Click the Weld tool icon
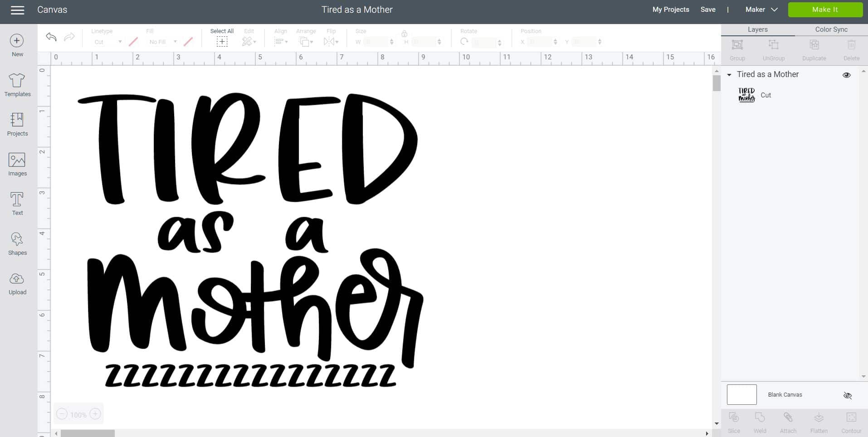 [x=760, y=418]
